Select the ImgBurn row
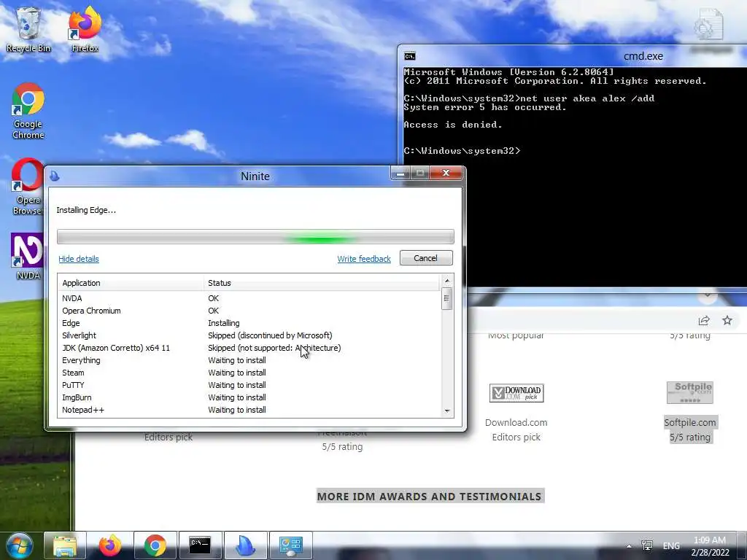This screenshot has width=747, height=560. coord(249,397)
